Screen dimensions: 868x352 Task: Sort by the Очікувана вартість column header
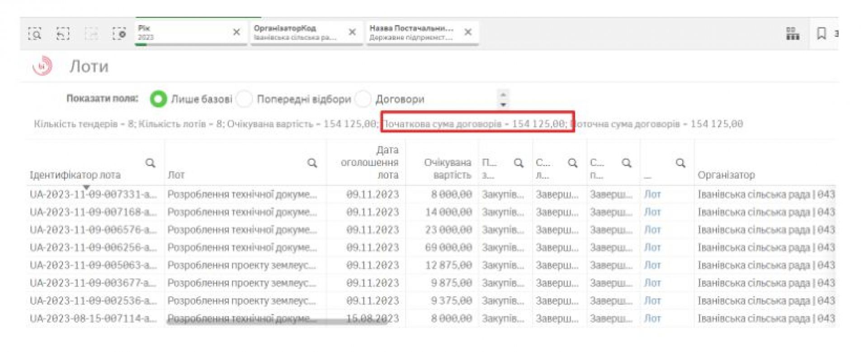click(447, 169)
